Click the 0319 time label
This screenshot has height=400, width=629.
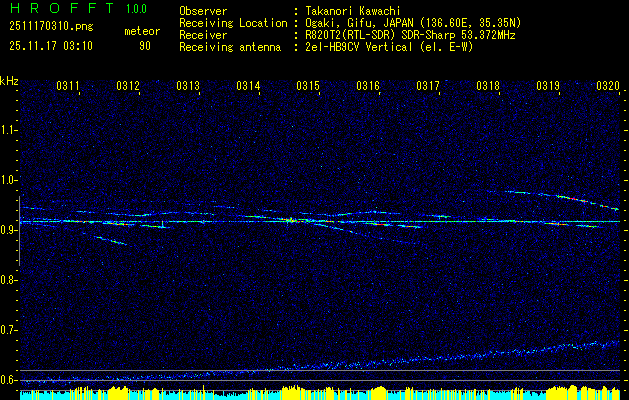coord(548,86)
